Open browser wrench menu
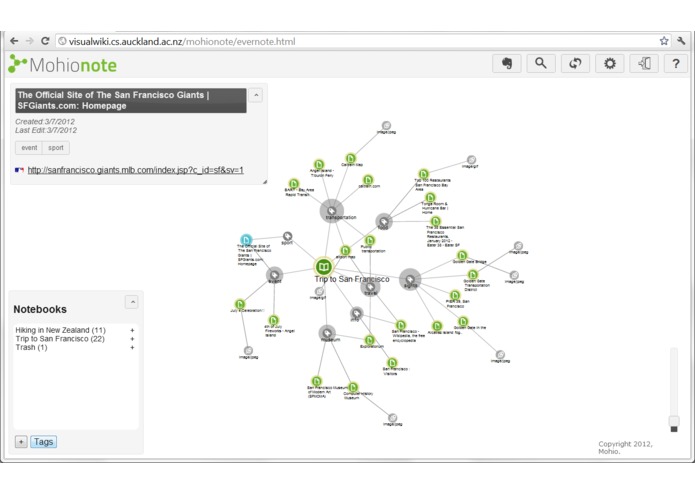Screen dimensions: 695x494 pyautogui.click(x=681, y=41)
